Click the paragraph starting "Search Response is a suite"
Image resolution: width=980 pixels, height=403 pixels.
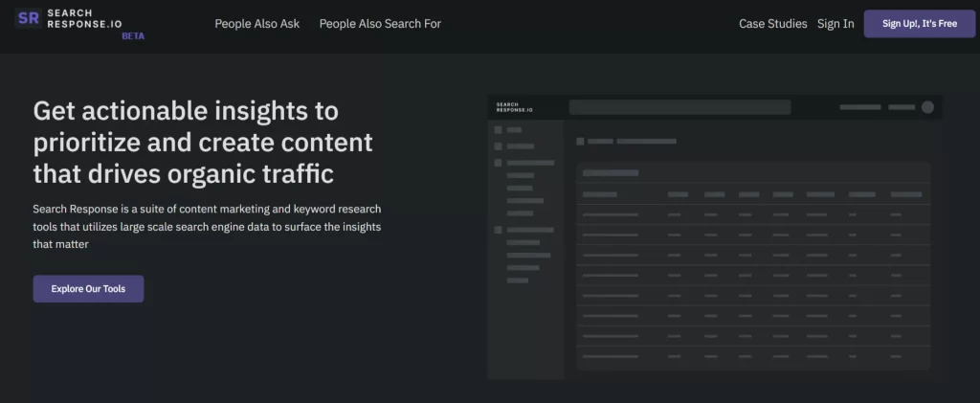pos(207,226)
